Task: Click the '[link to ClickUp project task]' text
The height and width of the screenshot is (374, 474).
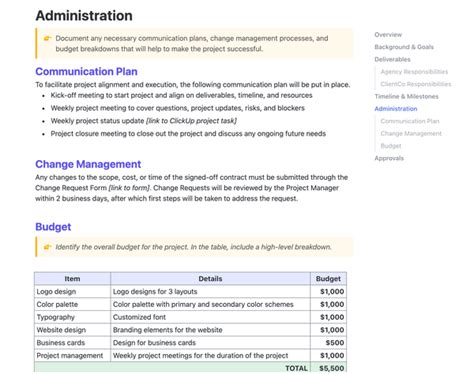Action: pos(191,121)
